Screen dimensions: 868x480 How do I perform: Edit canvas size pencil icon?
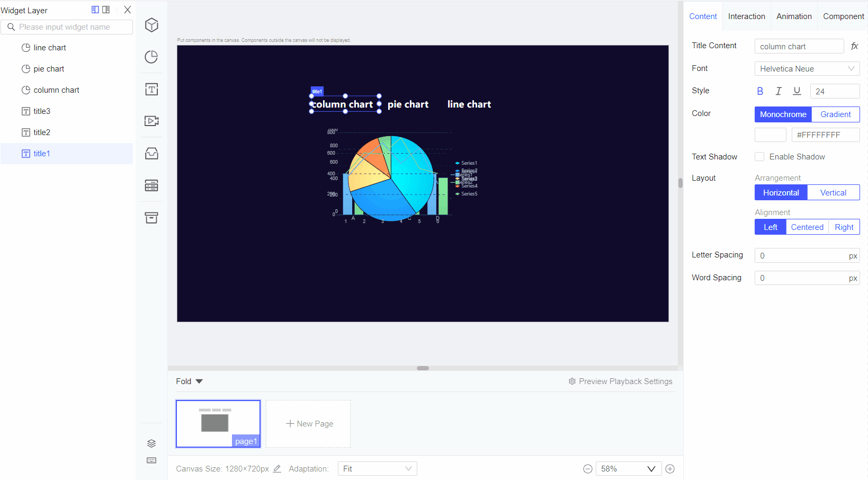(277, 468)
